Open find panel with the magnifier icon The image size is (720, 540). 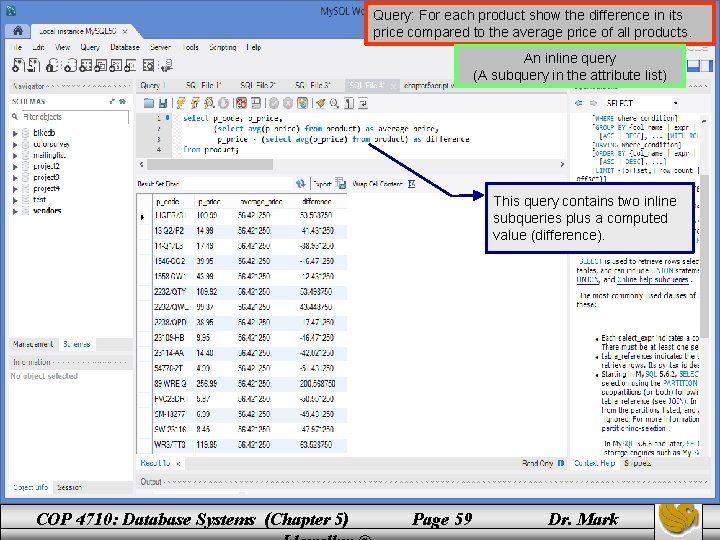(x=334, y=103)
